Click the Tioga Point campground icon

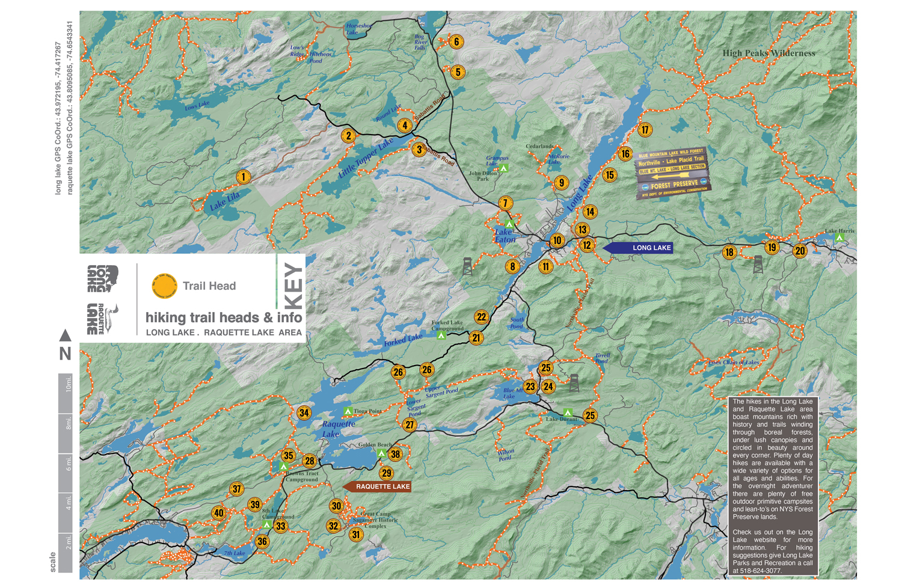348,411
